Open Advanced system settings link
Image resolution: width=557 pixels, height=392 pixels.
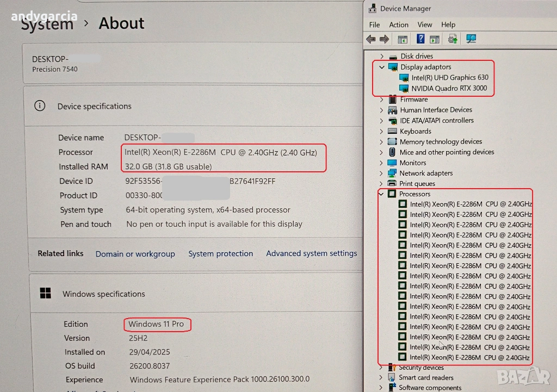(x=311, y=253)
